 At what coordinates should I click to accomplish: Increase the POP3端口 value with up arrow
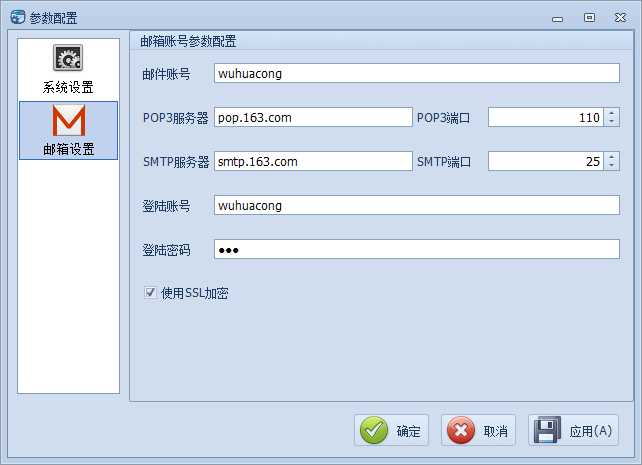point(612,113)
